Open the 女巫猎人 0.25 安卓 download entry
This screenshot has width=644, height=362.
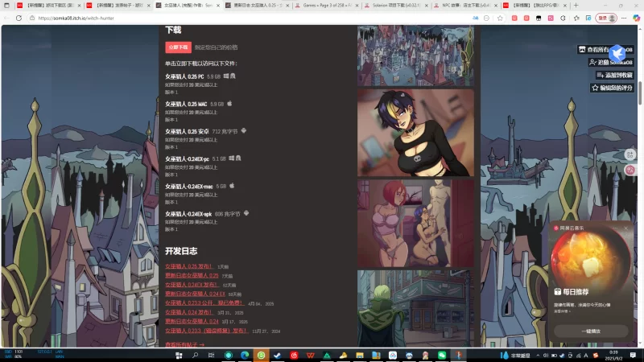(187, 132)
